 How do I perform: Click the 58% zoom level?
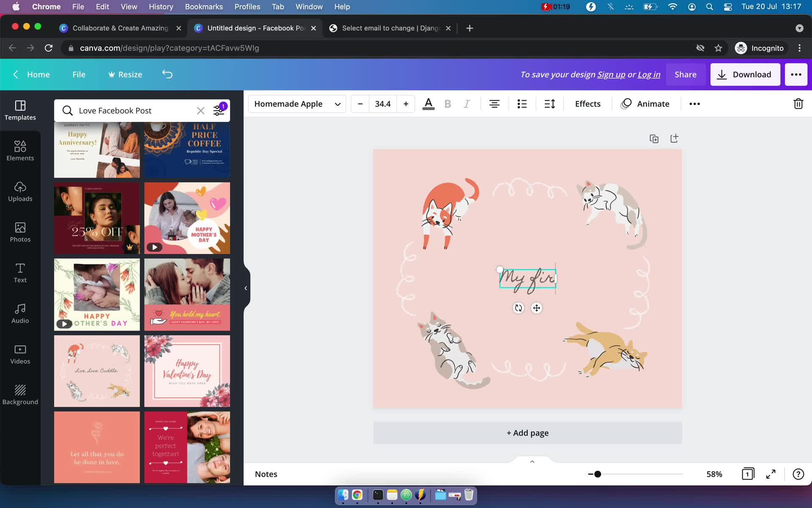[x=714, y=474]
